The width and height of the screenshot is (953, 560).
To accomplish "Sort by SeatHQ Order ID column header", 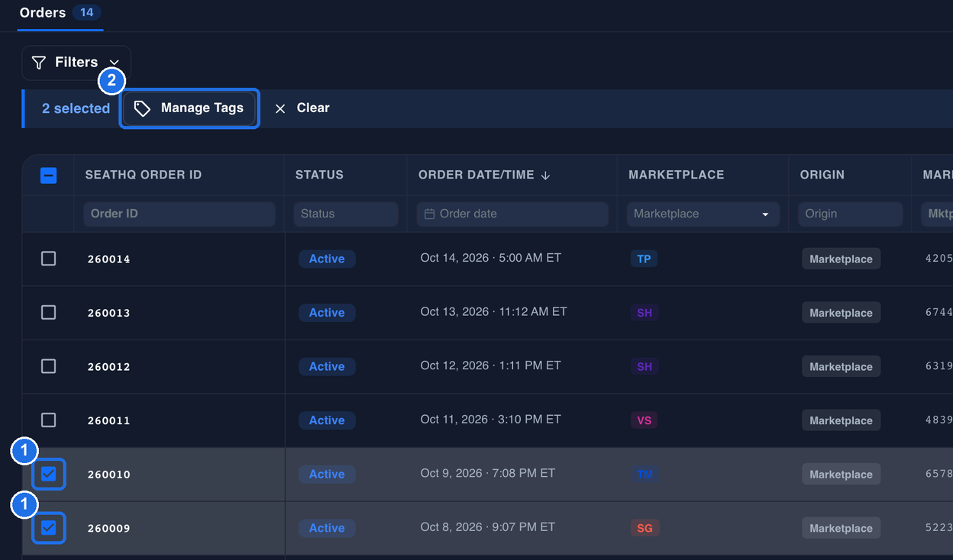I will (x=144, y=175).
